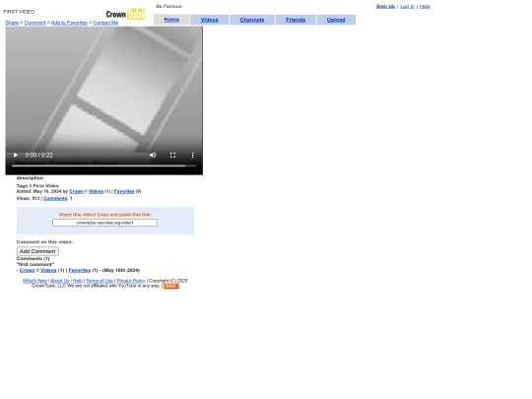Click the Add Comment button
This screenshot has width=532, height=399.
(37, 251)
